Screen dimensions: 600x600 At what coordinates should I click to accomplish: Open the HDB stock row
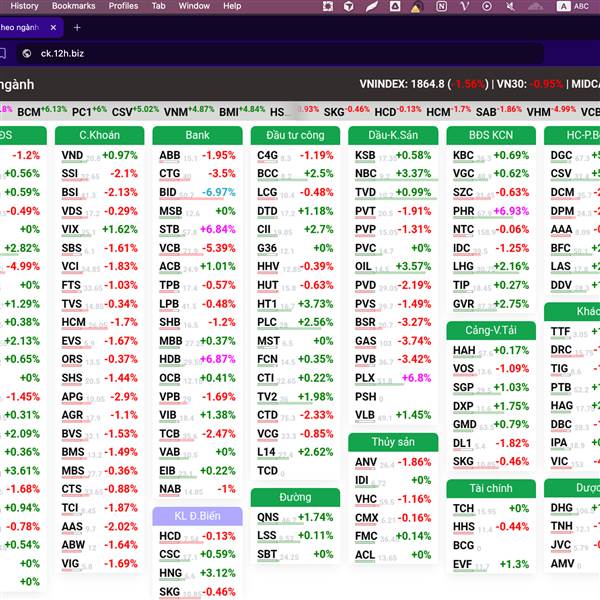tap(197, 359)
